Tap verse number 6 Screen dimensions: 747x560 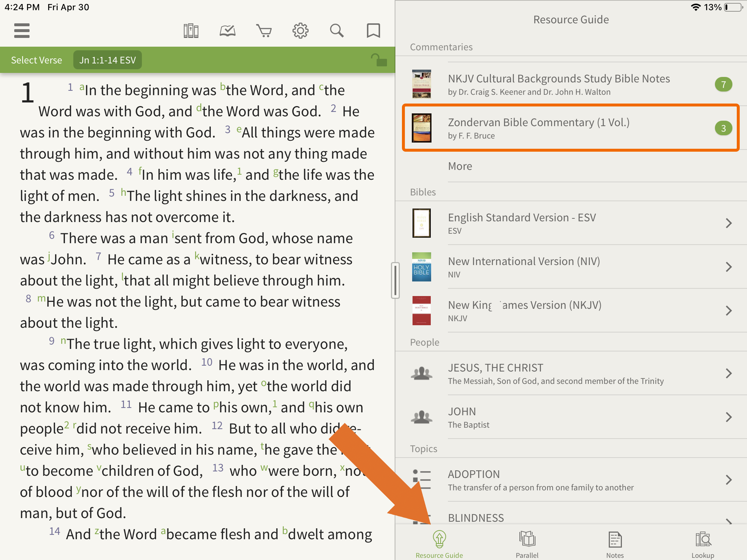pyautogui.click(x=52, y=235)
